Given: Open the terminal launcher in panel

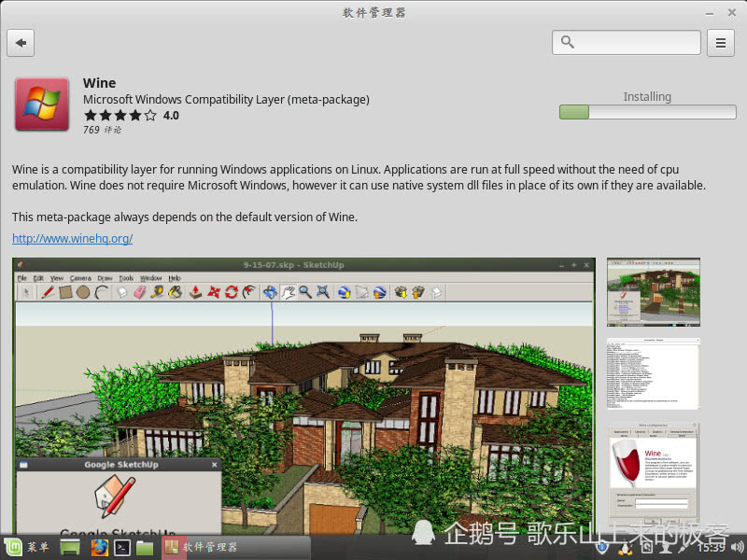Looking at the screenshot, I should pos(122,547).
